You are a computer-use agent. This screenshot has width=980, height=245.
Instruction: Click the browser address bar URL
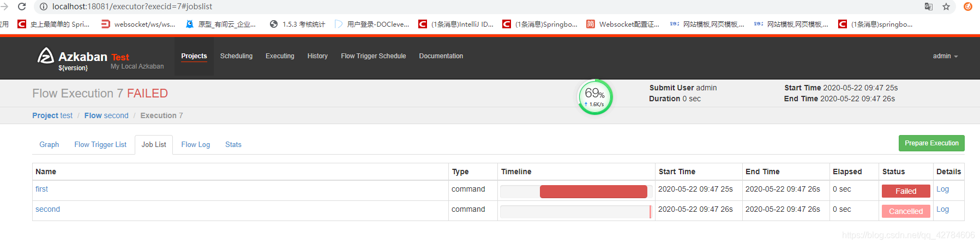[x=132, y=7]
